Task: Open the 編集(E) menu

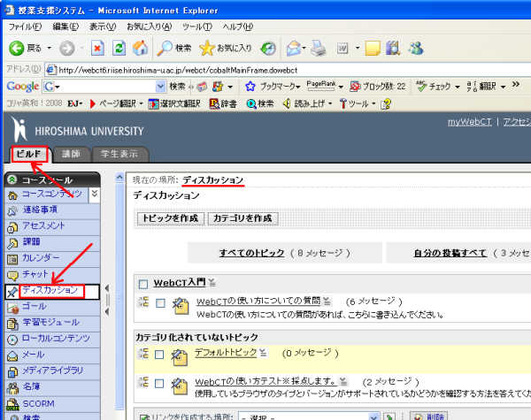Action: click(x=65, y=27)
